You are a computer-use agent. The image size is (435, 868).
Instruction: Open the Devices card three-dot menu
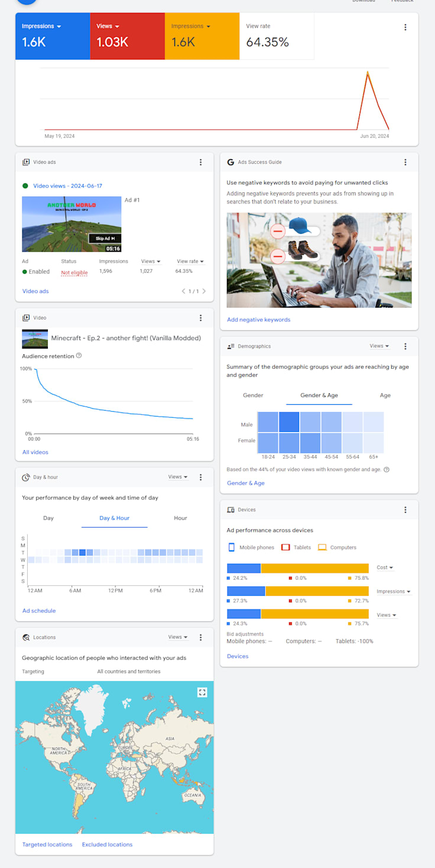click(x=405, y=509)
